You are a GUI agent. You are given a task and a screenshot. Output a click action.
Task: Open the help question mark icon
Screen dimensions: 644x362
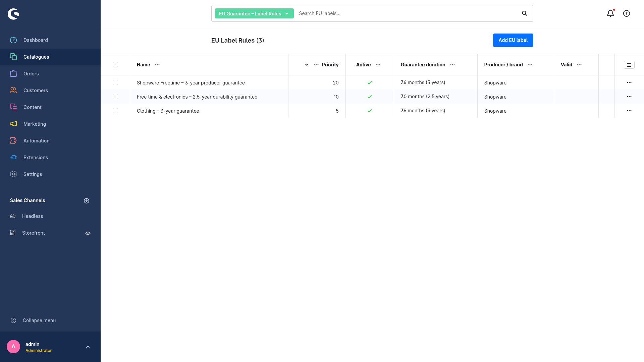tap(627, 13)
